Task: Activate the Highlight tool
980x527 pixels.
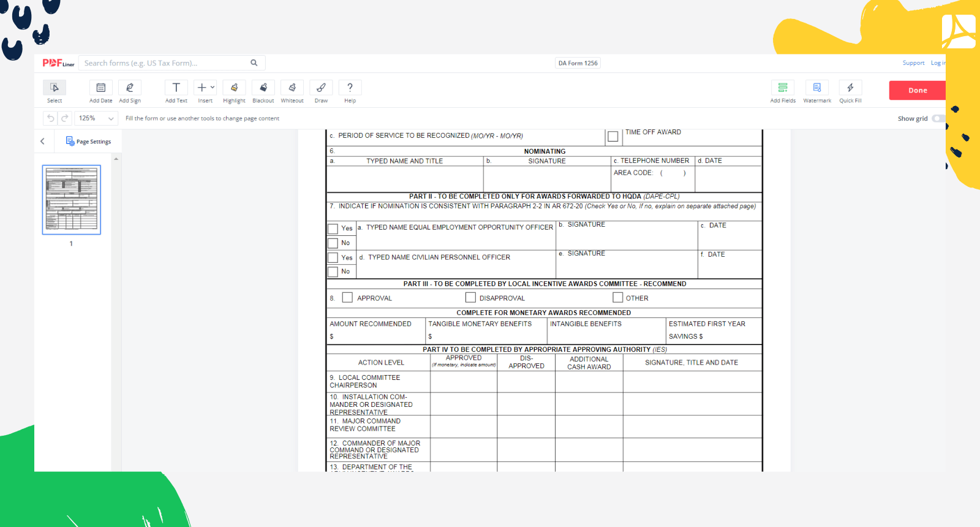Action: [x=234, y=88]
